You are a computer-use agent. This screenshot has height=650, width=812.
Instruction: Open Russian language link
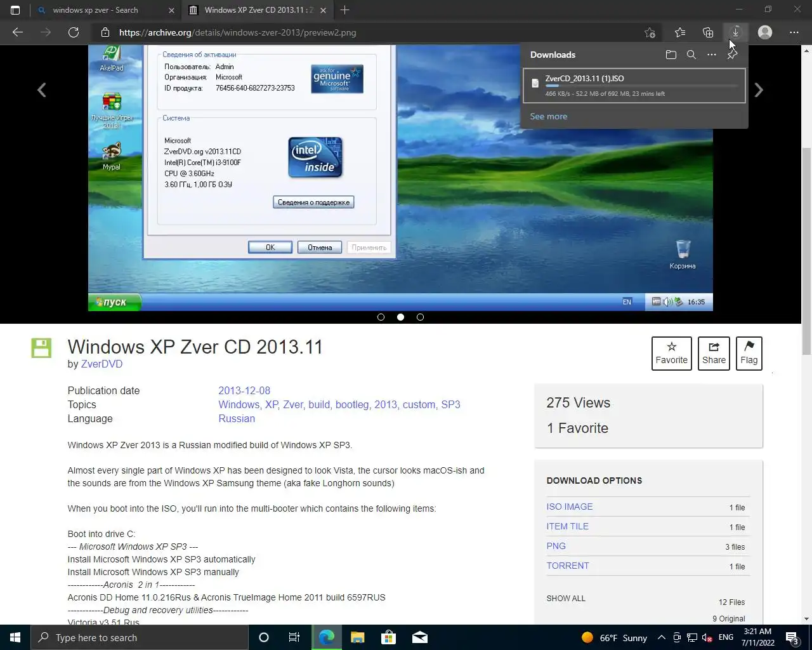point(237,418)
